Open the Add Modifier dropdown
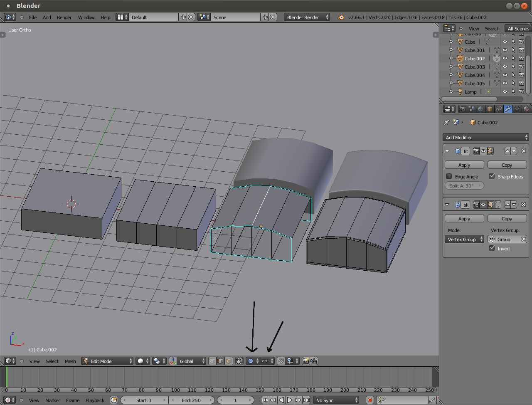Viewport: 532px width, 405px height. (x=486, y=137)
